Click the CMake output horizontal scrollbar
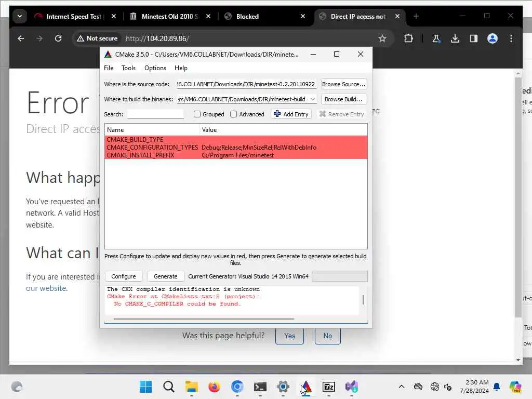 [204, 318]
